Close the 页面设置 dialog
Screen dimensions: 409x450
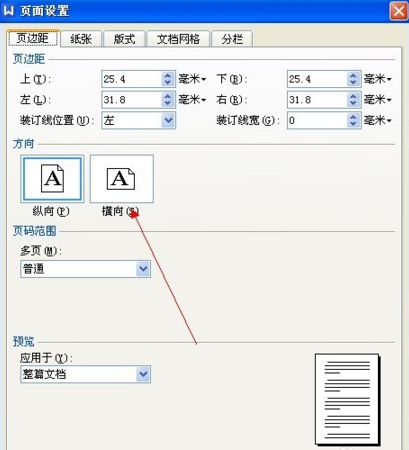point(399,11)
